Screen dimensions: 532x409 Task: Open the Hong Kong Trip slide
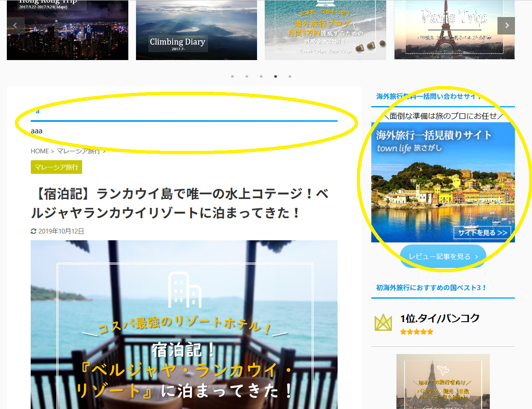(67, 30)
